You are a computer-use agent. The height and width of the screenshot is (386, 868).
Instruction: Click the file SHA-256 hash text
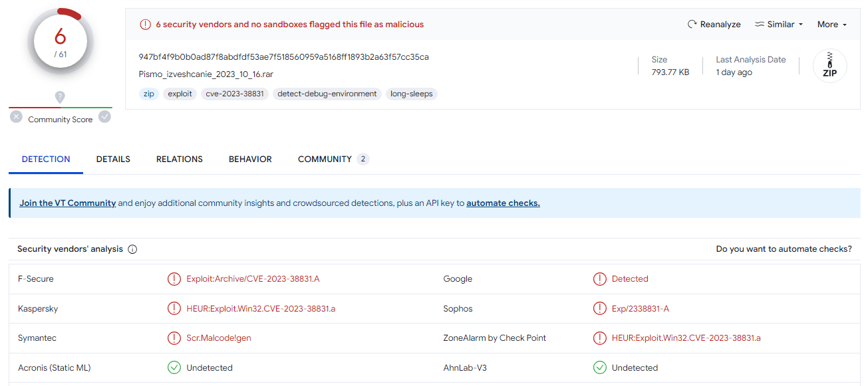tap(283, 57)
